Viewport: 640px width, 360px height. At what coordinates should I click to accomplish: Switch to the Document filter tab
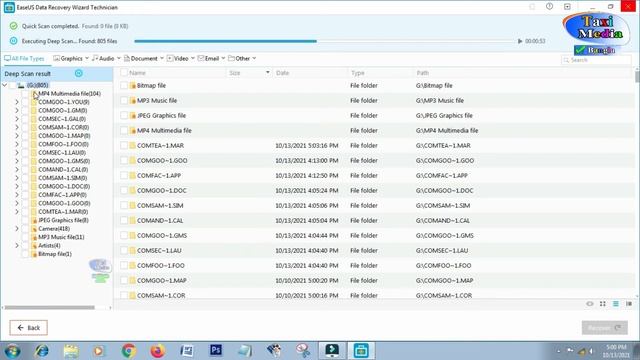(x=141, y=58)
